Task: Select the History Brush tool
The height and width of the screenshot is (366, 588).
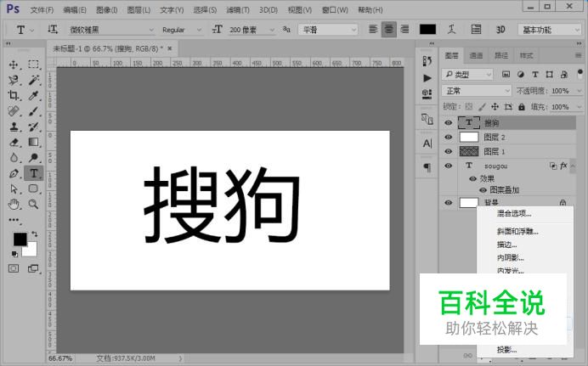Action: click(x=33, y=127)
